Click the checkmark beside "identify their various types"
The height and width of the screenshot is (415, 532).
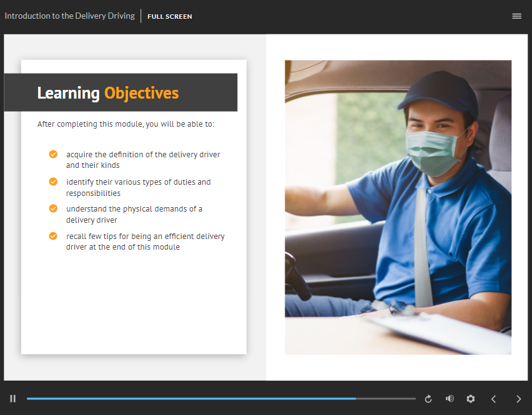pos(53,182)
